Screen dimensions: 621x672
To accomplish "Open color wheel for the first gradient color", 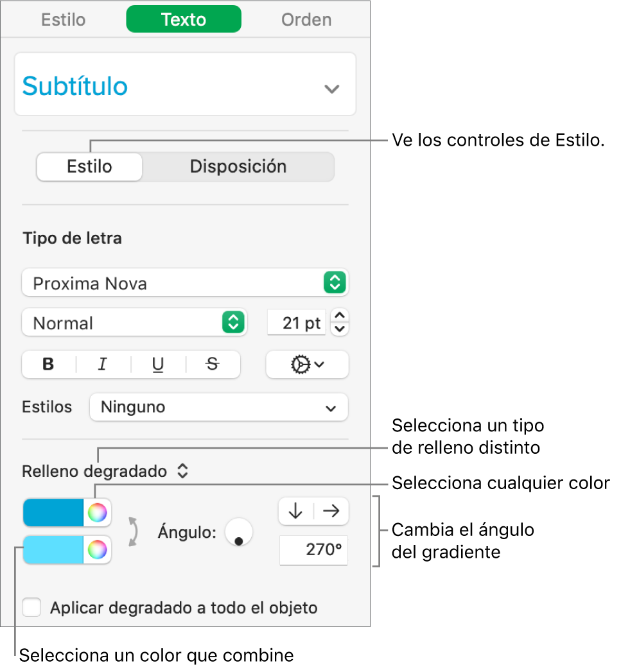I will point(97,512).
